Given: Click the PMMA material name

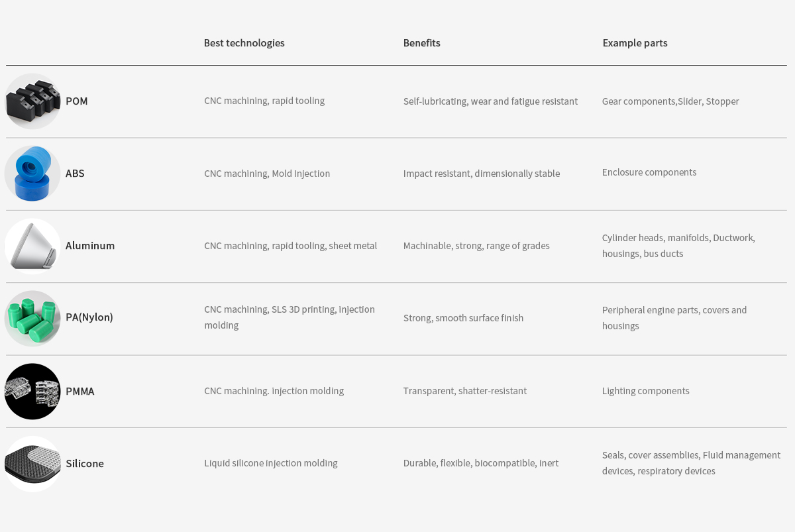Looking at the screenshot, I should coord(80,392).
